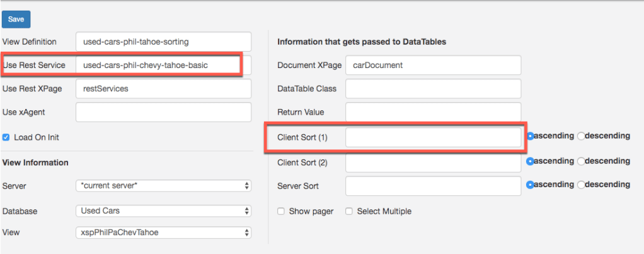Click the Return Value text box
This screenshot has height=254, width=644.
click(433, 112)
